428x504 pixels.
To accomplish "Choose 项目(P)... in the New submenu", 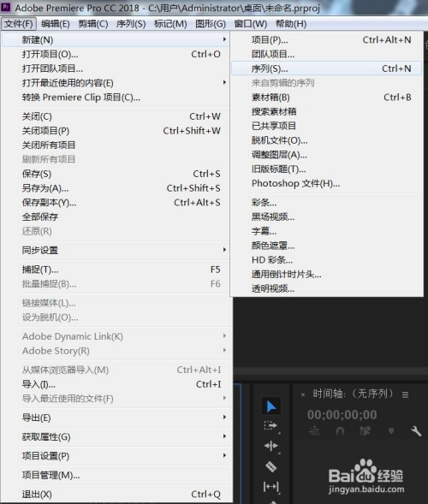I will pyautogui.click(x=326, y=40).
